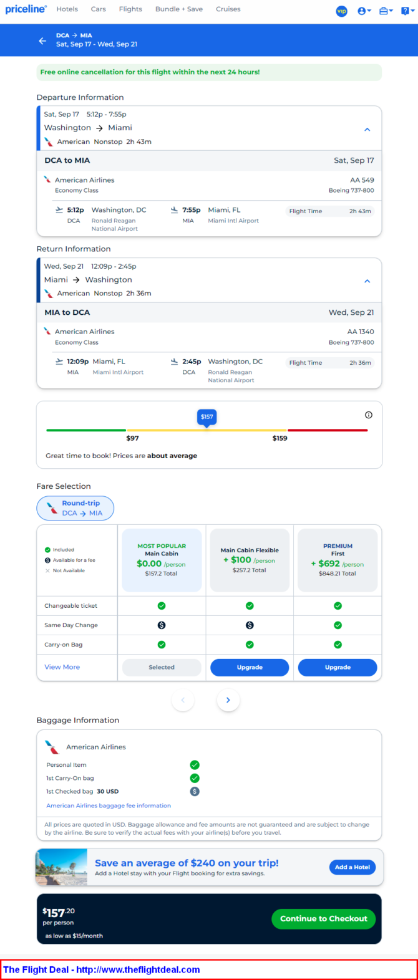The height and width of the screenshot is (980, 418).
Task: Open American Airlines baggage fee information link
Action: tap(109, 805)
